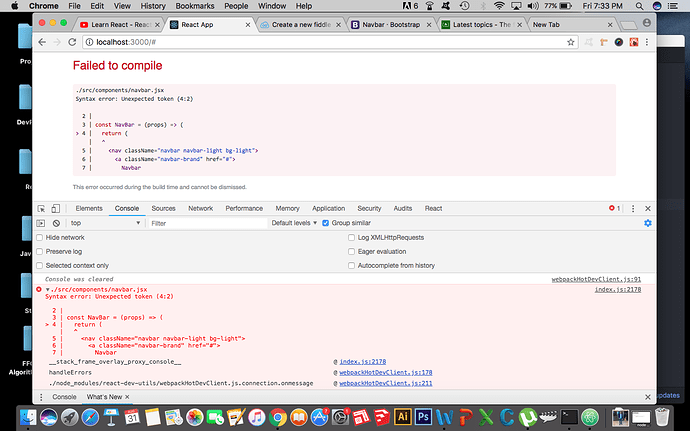Open console settings gear

click(x=648, y=223)
